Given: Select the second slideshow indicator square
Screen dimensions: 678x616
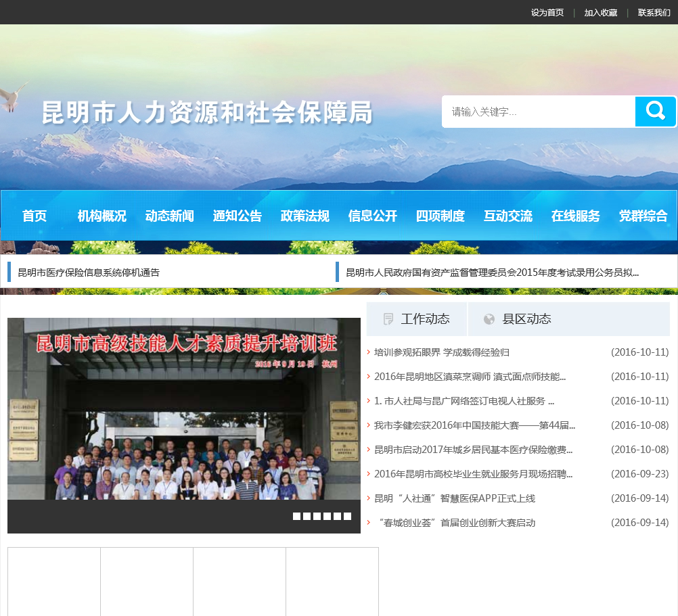Looking at the screenshot, I should (307, 516).
